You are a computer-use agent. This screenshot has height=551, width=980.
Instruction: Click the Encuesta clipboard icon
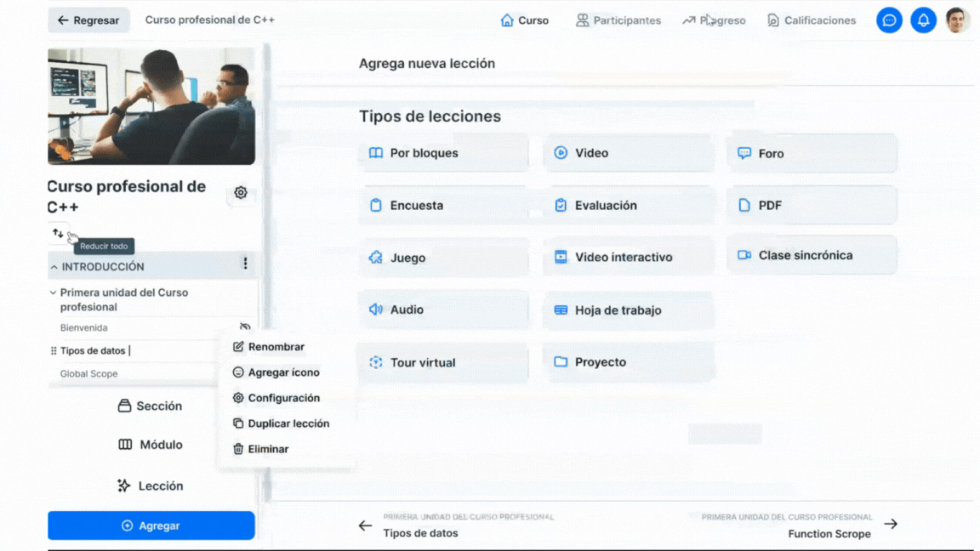pos(376,205)
